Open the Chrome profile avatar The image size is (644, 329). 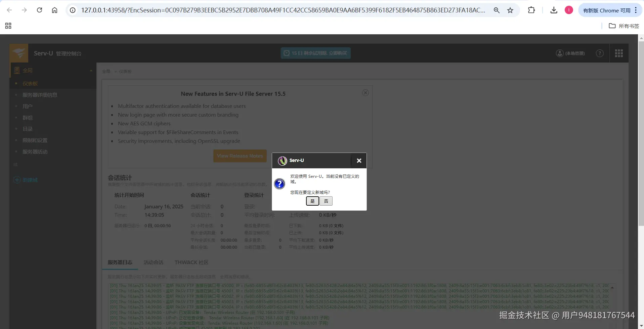tap(569, 10)
